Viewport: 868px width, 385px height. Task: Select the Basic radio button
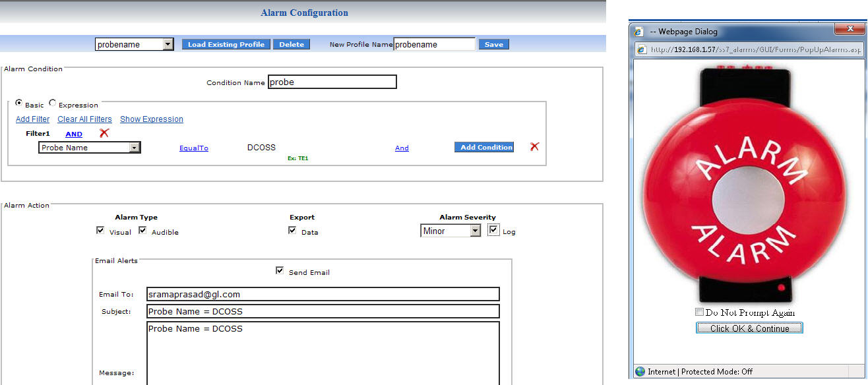(x=19, y=104)
